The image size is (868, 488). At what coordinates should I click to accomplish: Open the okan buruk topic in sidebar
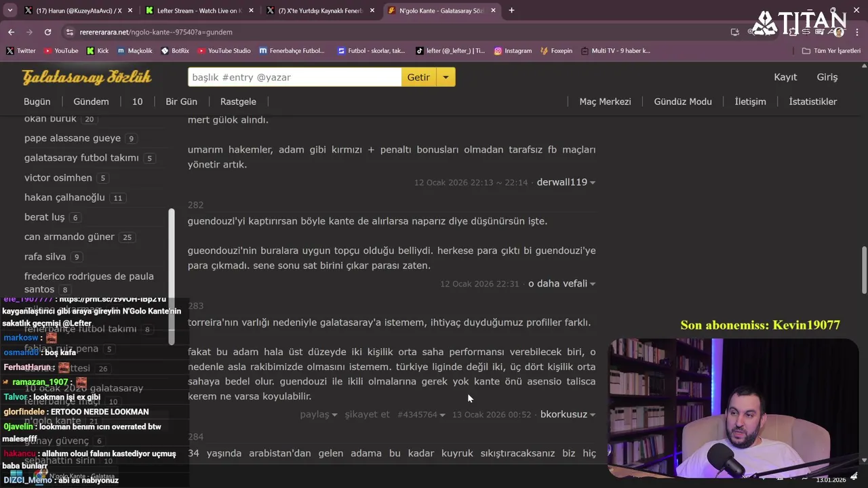[x=50, y=119]
